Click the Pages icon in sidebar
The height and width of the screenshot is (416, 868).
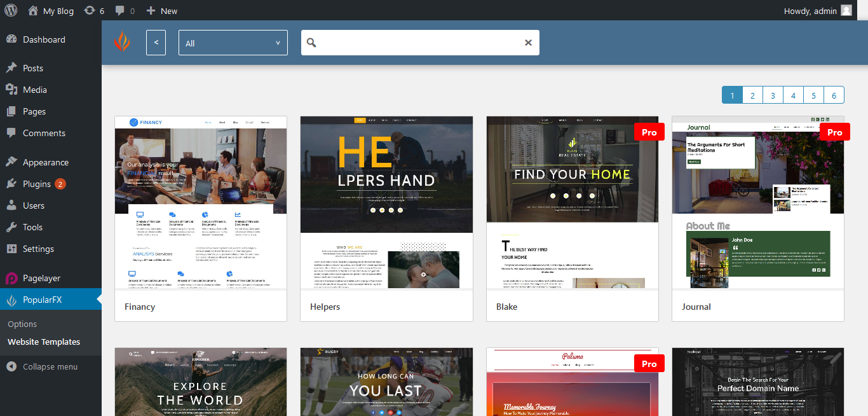(11, 111)
